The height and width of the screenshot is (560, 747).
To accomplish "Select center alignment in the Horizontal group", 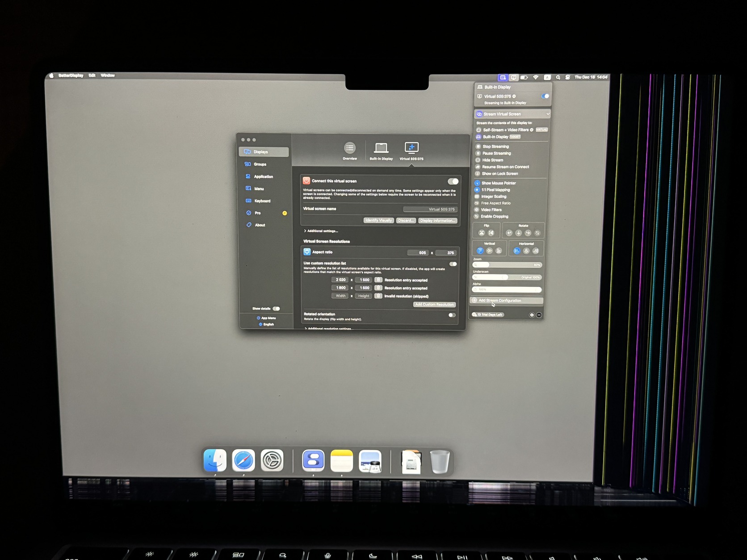I will [x=526, y=251].
